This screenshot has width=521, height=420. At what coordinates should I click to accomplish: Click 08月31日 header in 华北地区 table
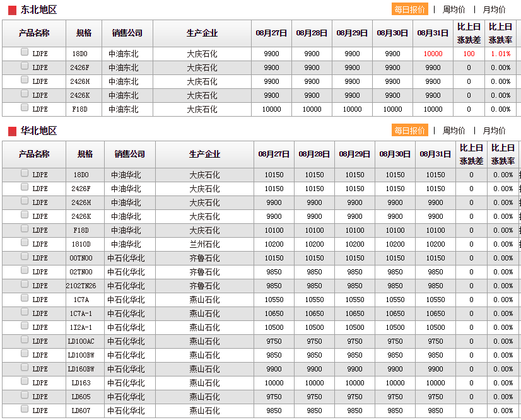(x=435, y=154)
